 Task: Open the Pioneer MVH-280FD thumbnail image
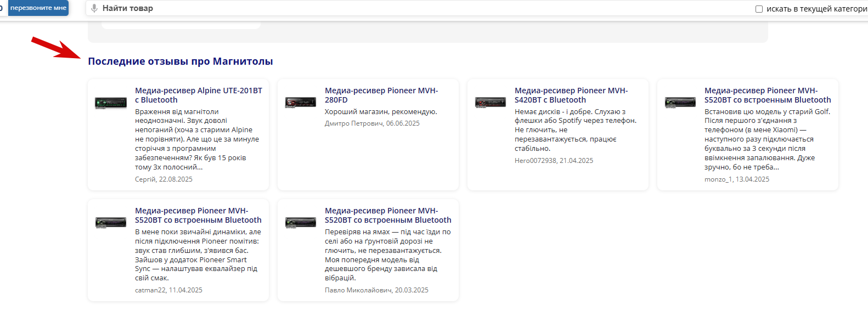[301, 103]
